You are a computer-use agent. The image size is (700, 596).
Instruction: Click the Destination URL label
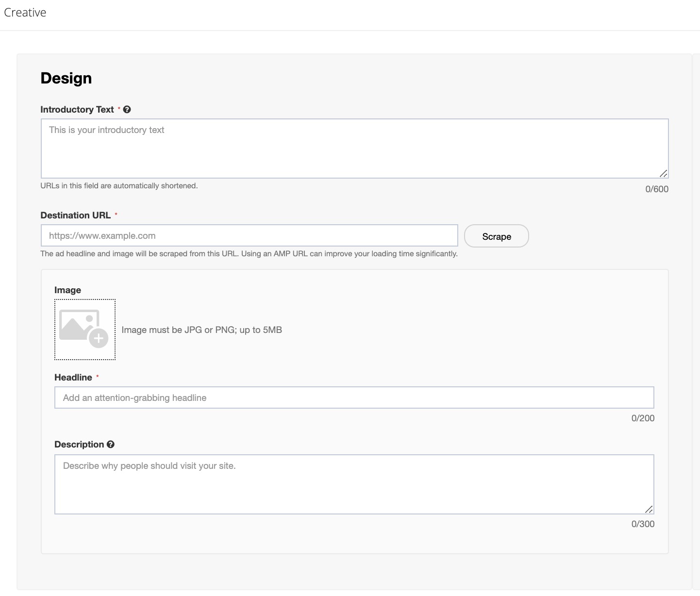tap(76, 215)
